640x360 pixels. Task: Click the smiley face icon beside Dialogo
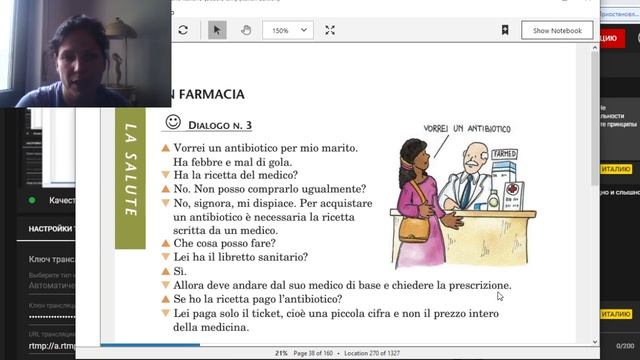(173, 122)
